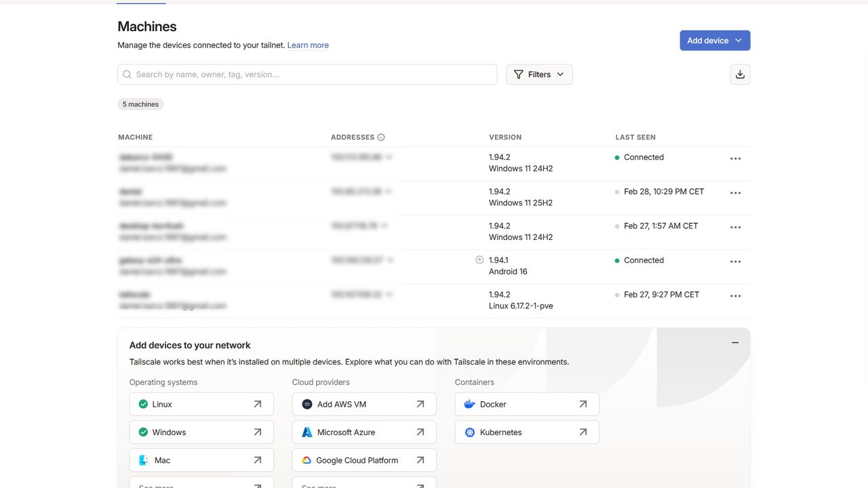Open the Windows install option
The image size is (868, 488).
click(201, 432)
